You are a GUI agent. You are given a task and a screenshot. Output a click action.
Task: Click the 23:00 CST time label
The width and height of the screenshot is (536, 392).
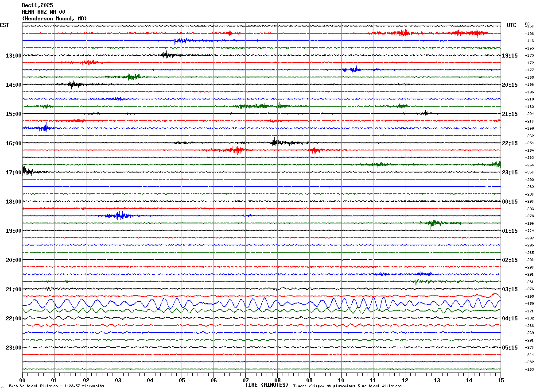(13, 348)
